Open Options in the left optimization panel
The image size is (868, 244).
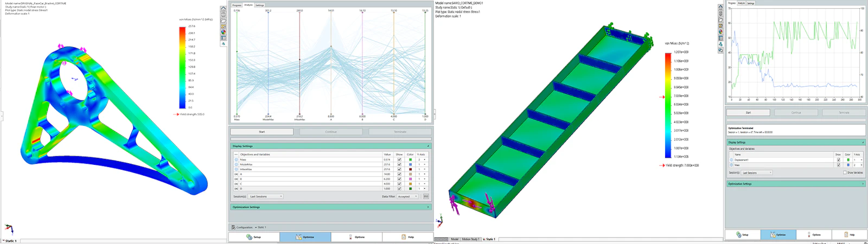click(356, 237)
